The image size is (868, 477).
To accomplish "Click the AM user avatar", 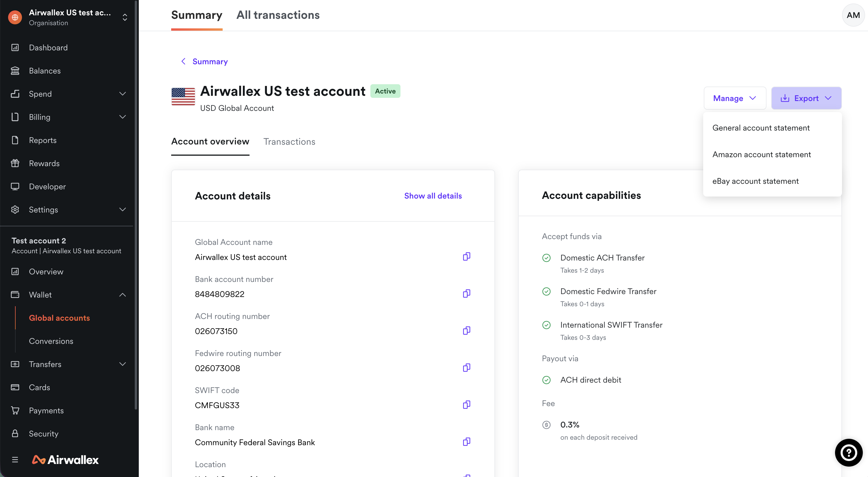I will click(x=853, y=15).
